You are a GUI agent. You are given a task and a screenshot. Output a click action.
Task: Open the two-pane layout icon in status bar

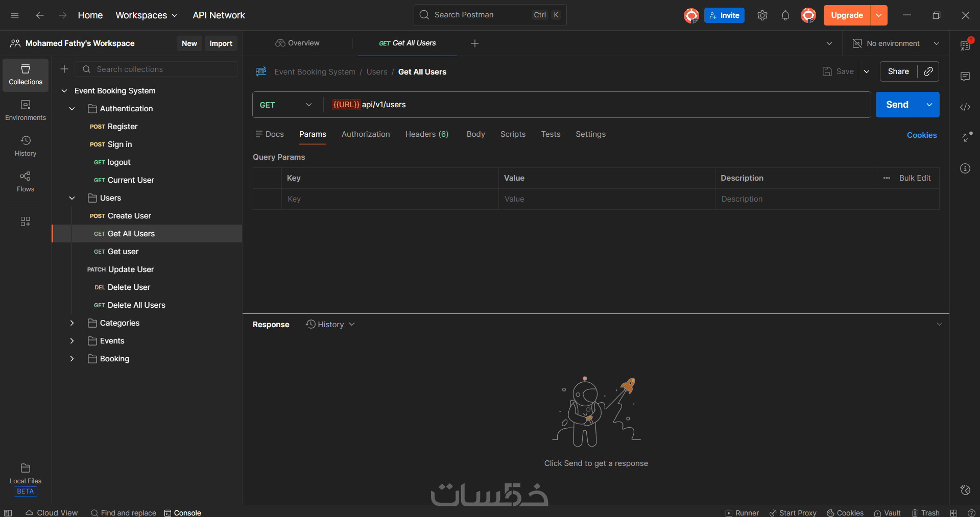tap(953, 513)
